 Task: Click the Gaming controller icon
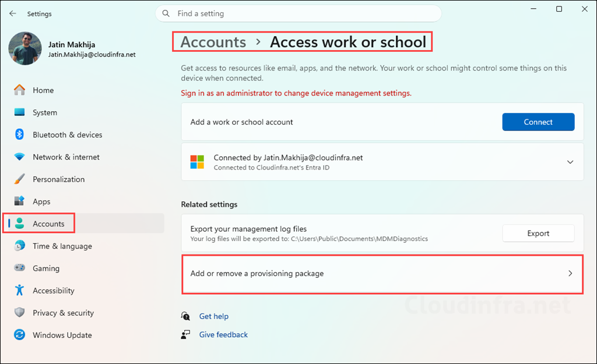pyautogui.click(x=19, y=268)
